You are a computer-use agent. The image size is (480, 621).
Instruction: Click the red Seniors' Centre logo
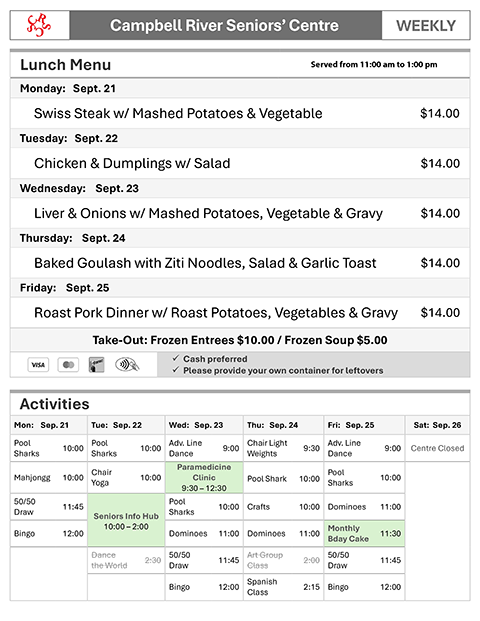39,25
